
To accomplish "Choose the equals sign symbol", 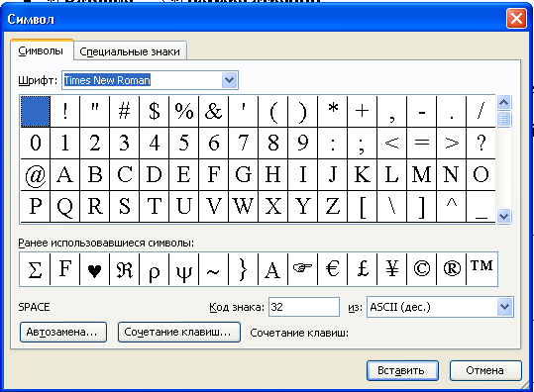I will [421, 144].
